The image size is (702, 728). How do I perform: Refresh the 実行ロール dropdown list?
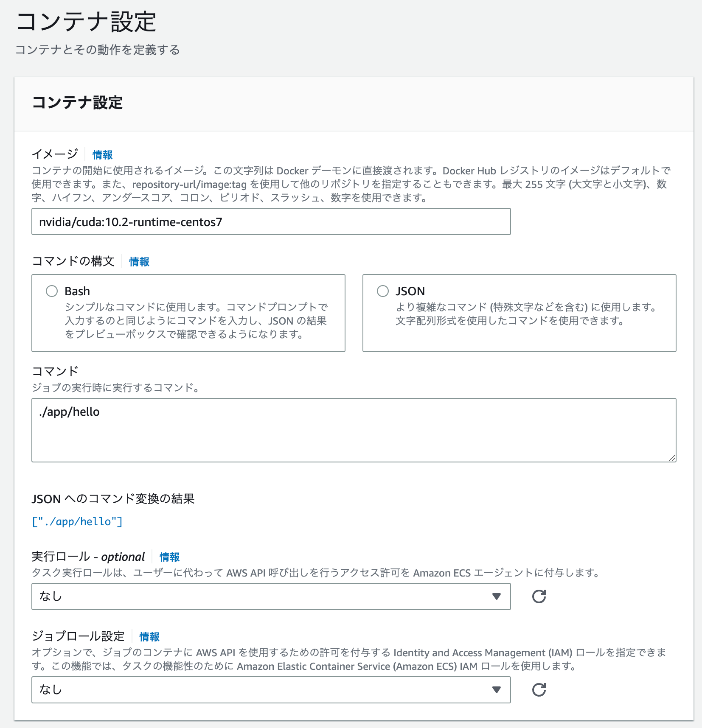tap(538, 596)
